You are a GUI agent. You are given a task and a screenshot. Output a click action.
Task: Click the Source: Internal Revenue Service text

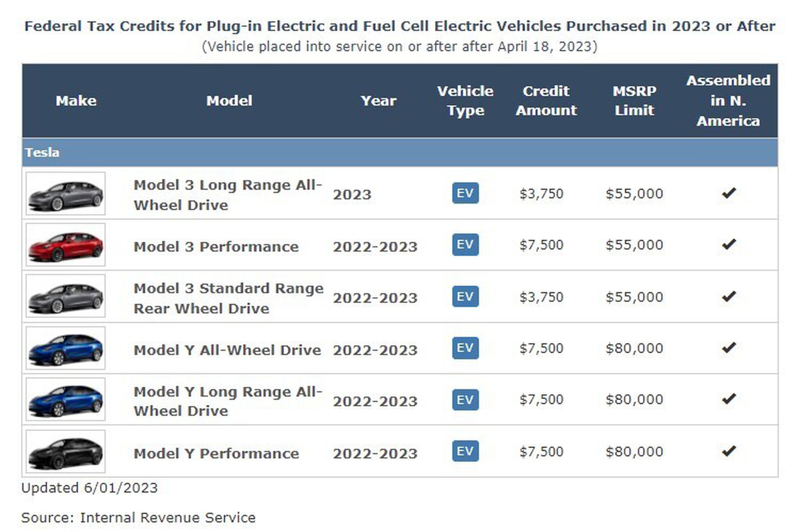(x=138, y=518)
